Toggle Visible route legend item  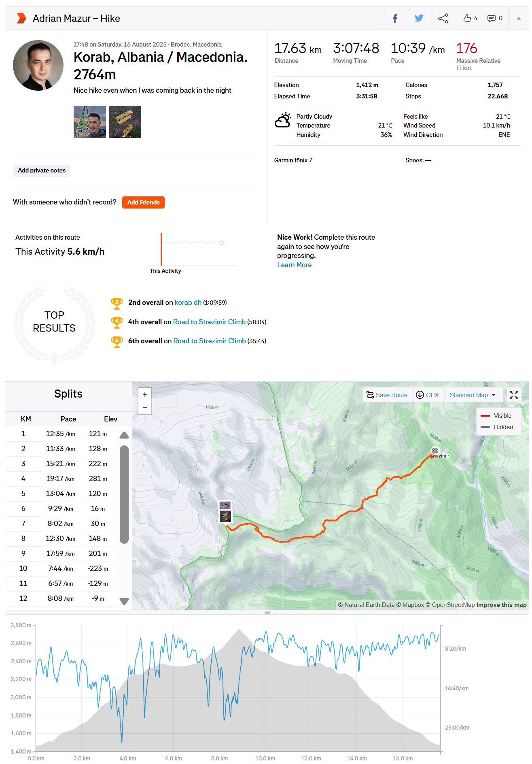(x=497, y=416)
